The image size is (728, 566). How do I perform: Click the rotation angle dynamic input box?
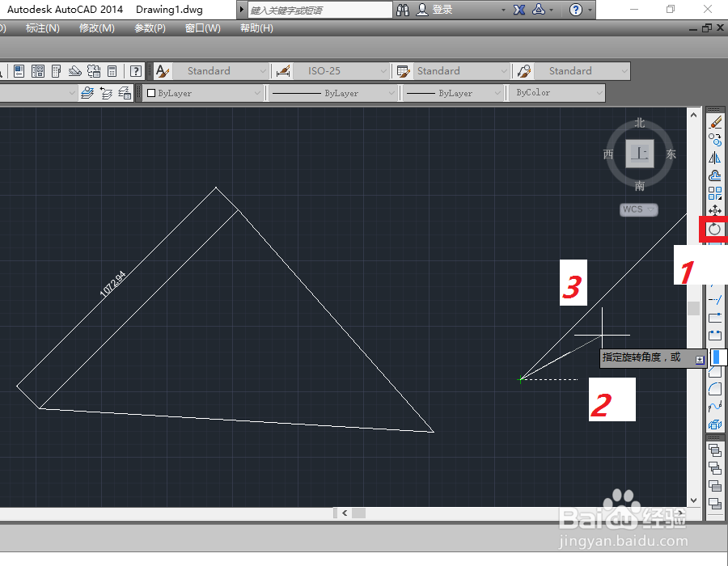(x=719, y=357)
